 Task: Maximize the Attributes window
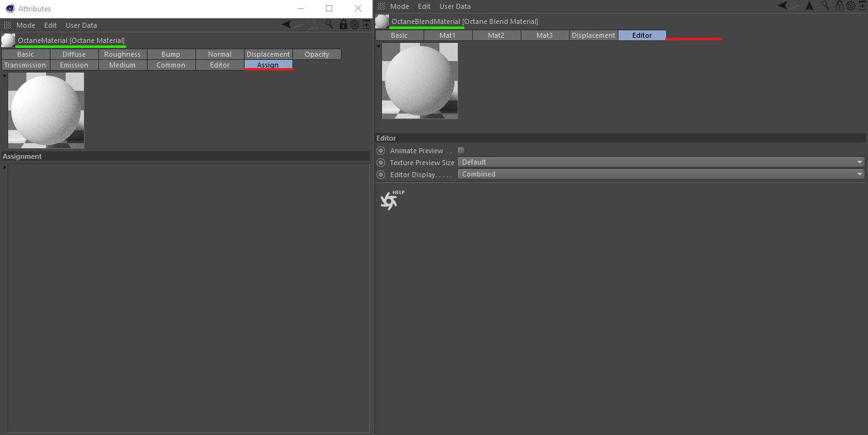point(329,9)
